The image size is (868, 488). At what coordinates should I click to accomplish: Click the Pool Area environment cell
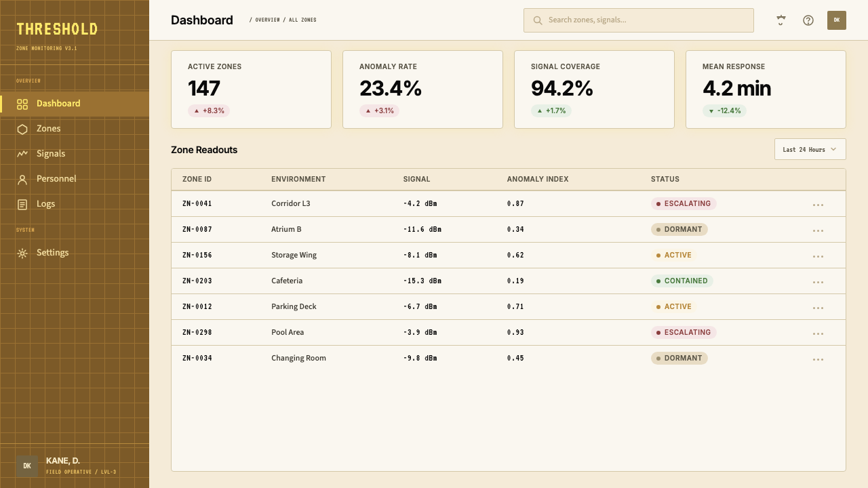(288, 333)
